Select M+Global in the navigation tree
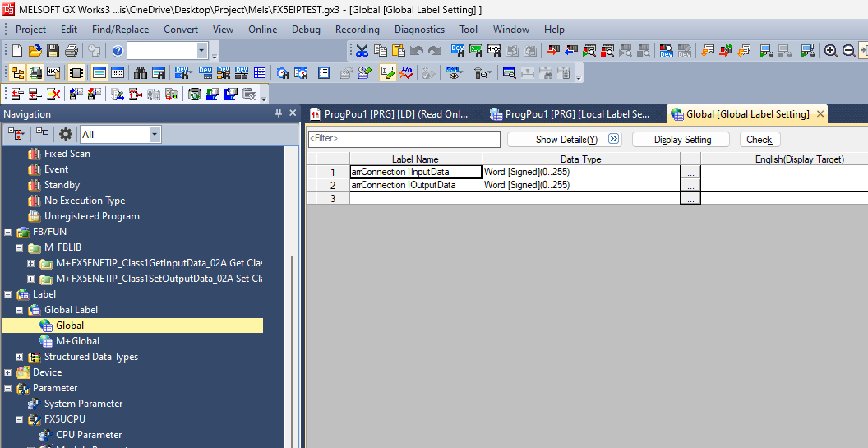This screenshot has width=868, height=448. [77, 341]
